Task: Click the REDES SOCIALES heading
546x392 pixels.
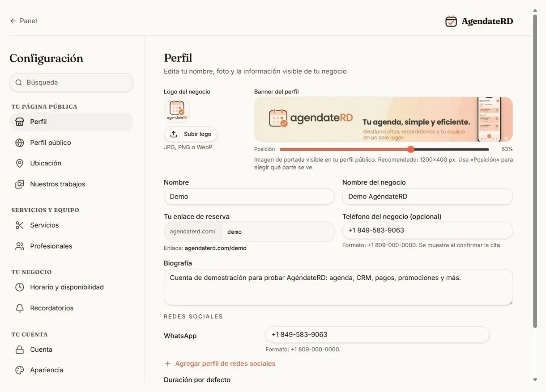Action: coord(193,316)
